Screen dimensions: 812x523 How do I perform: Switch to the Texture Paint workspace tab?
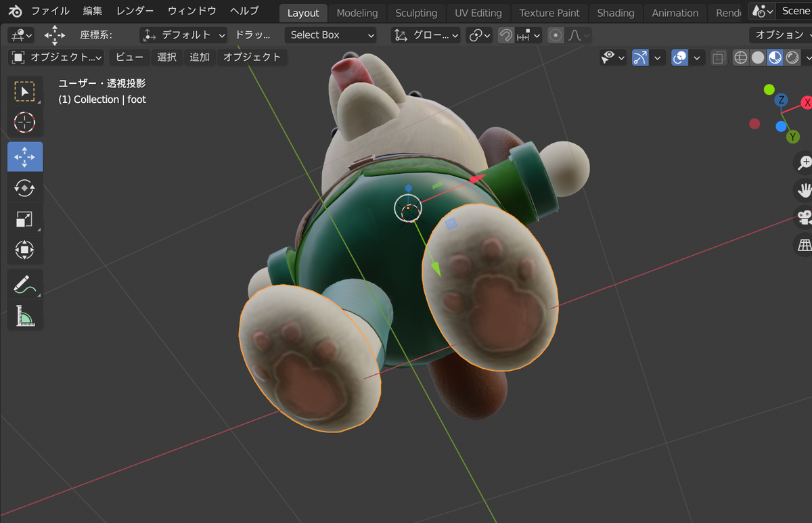pos(549,13)
